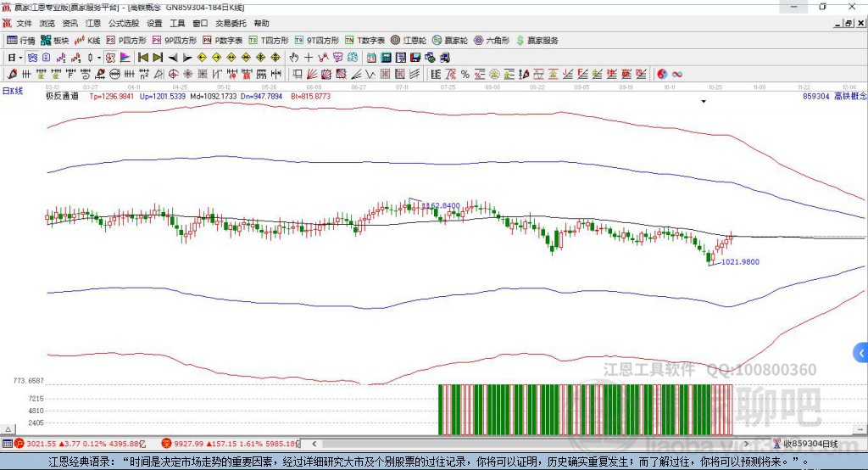Open the 公式选股 menu
The height and width of the screenshot is (470, 868).
point(123,24)
